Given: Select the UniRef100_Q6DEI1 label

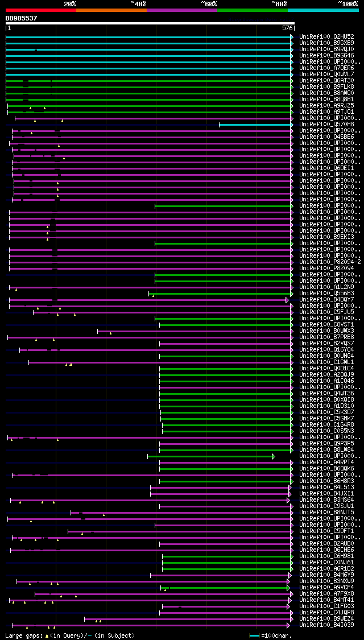Looking at the screenshot, I should (326, 168).
